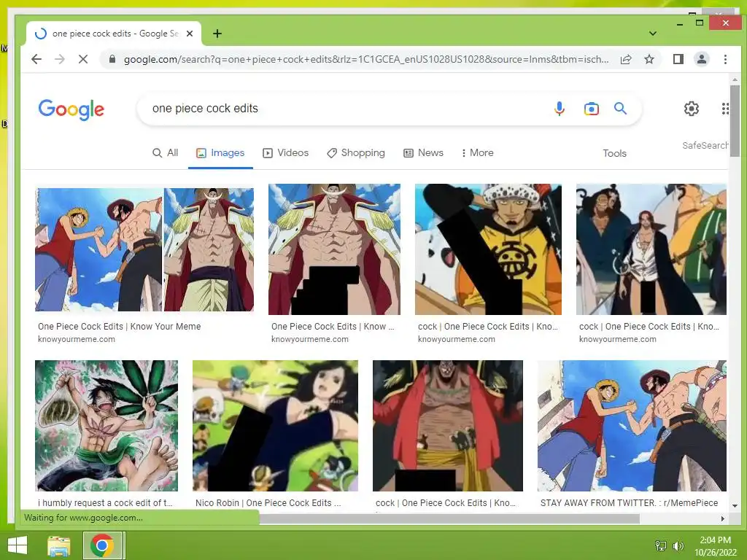Bookmark this page with the star icon

click(x=649, y=59)
